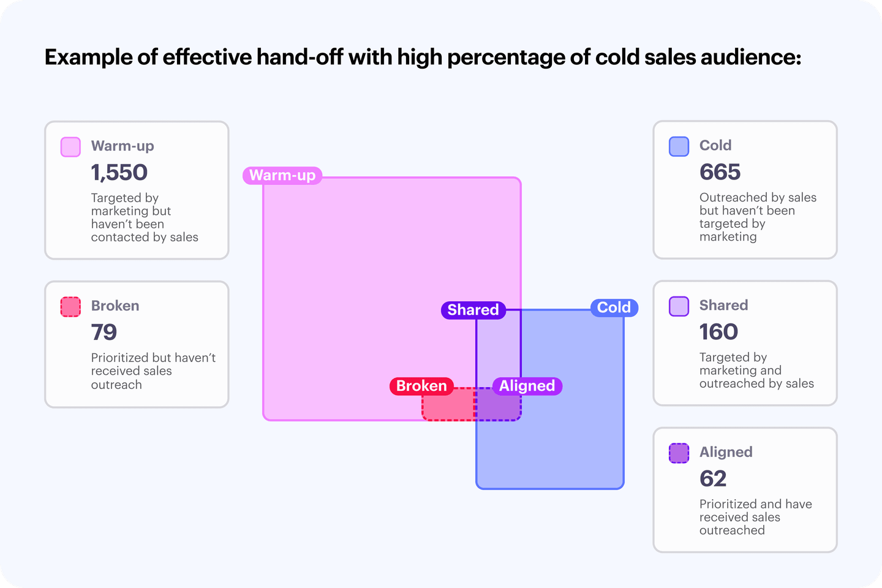Viewport: 882px width, 588px height.
Task: Click the Warm-up card description text
Action: 145,217
